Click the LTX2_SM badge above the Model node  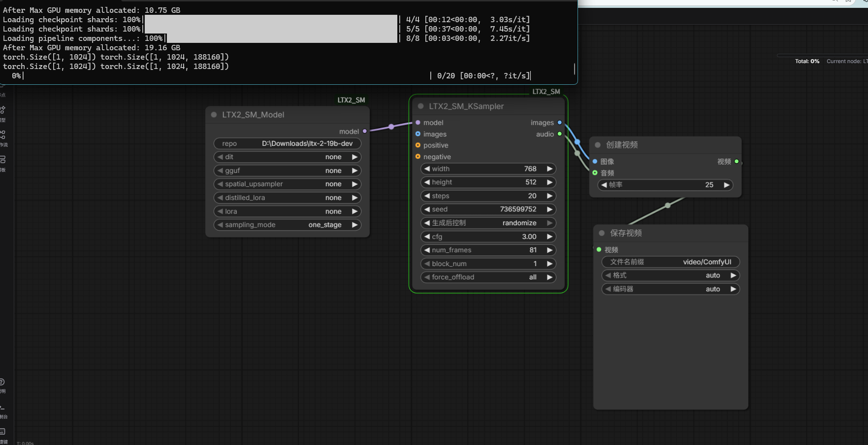click(x=351, y=100)
